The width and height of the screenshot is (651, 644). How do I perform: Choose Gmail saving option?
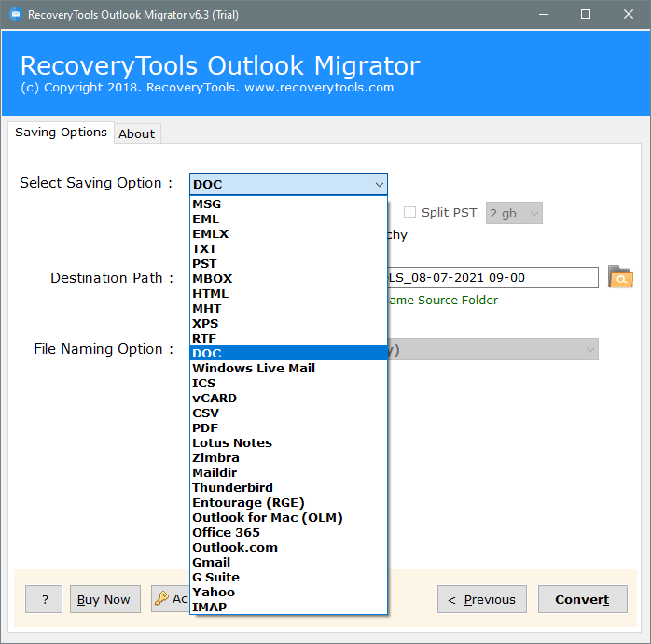(288, 563)
